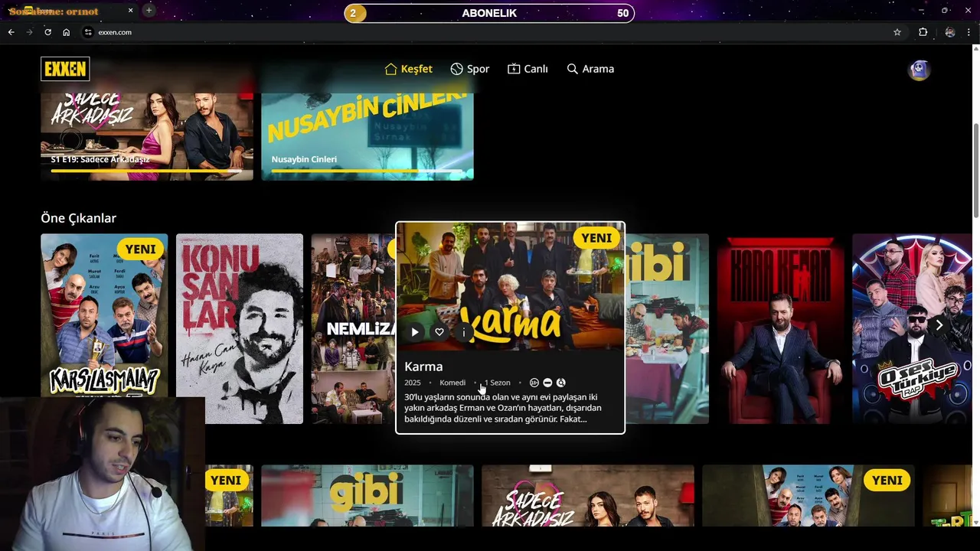
Task: Click the Öne Çıkanlar heading
Action: click(78, 218)
